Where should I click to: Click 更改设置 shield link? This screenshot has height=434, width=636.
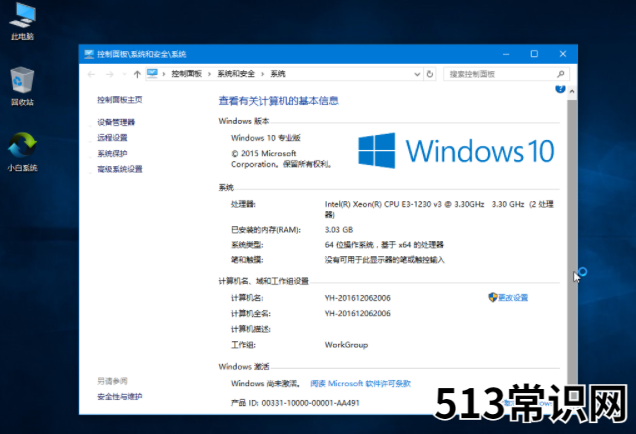pyautogui.click(x=508, y=298)
